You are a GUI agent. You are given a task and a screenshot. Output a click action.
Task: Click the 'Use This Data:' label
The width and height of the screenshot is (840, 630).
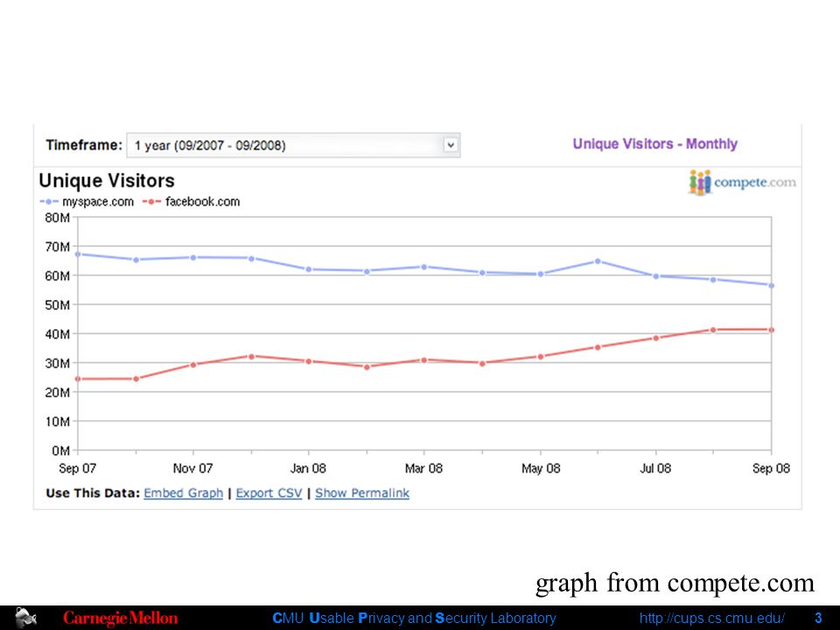93,493
